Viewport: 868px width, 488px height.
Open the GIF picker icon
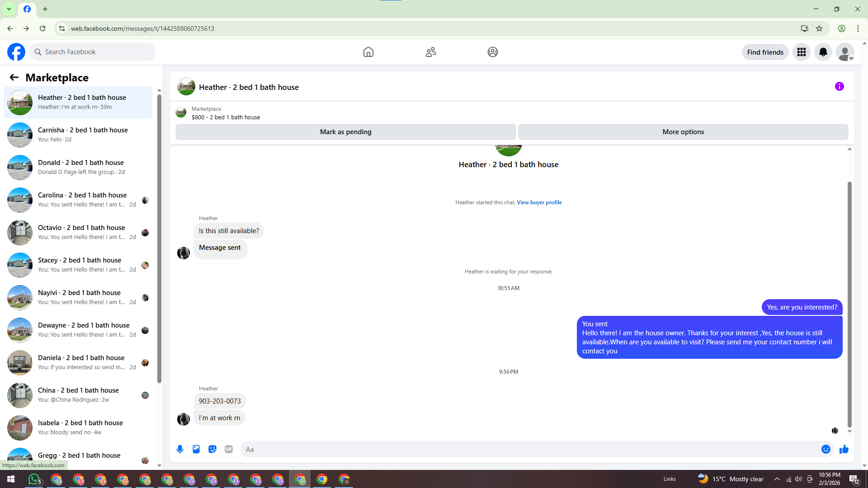[229, 449]
